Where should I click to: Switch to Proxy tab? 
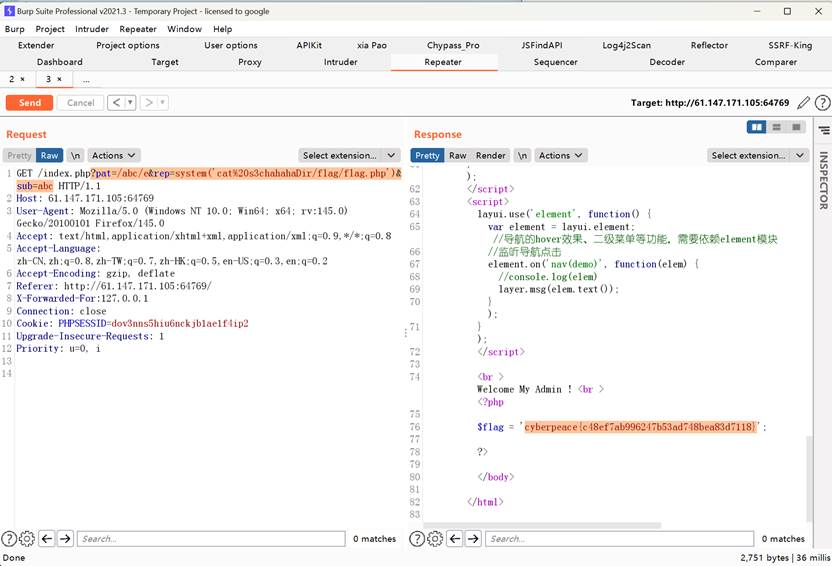[249, 62]
